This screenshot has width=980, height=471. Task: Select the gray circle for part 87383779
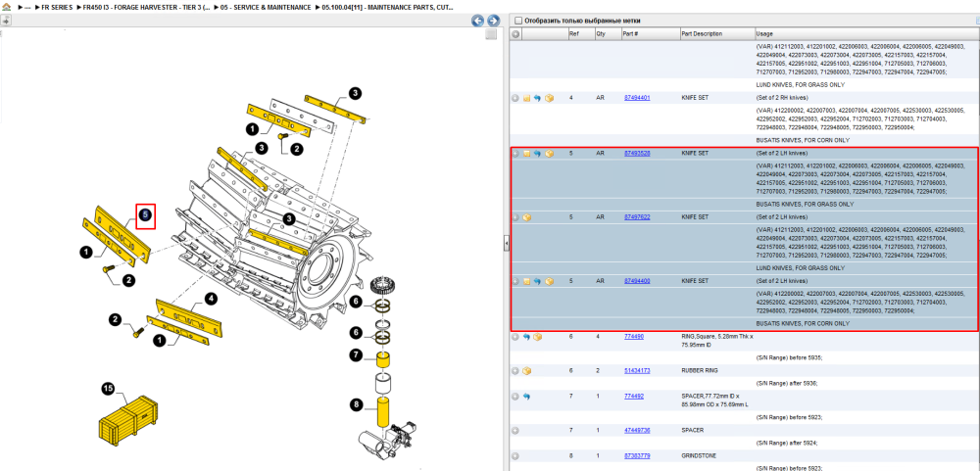coord(515,456)
